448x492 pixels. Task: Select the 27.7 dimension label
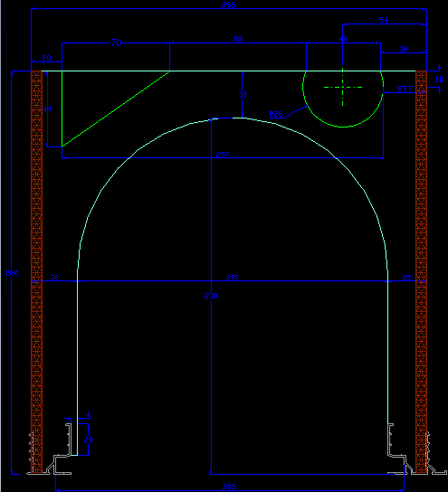(405, 89)
